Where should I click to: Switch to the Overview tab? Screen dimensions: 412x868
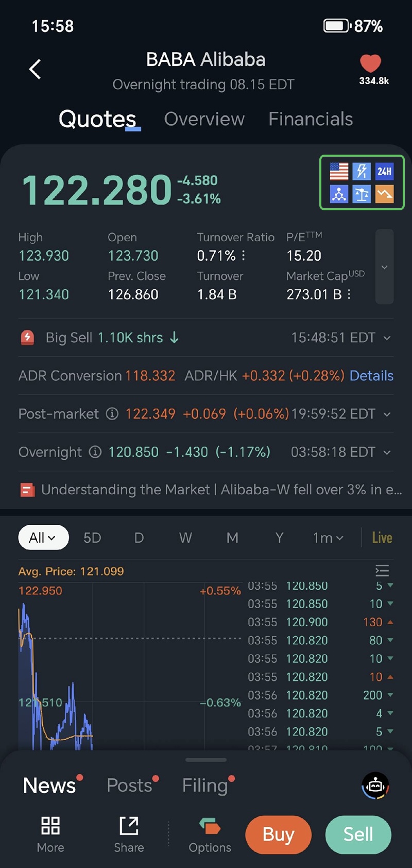[204, 119]
